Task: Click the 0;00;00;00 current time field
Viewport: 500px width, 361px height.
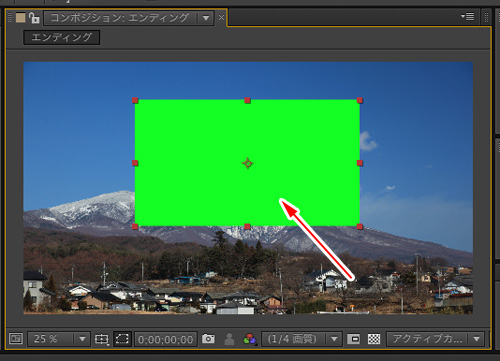Action: coord(166,339)
